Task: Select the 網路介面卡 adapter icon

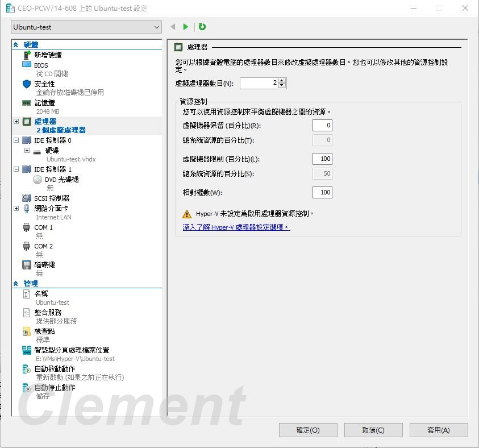Action: pos(27,209)
